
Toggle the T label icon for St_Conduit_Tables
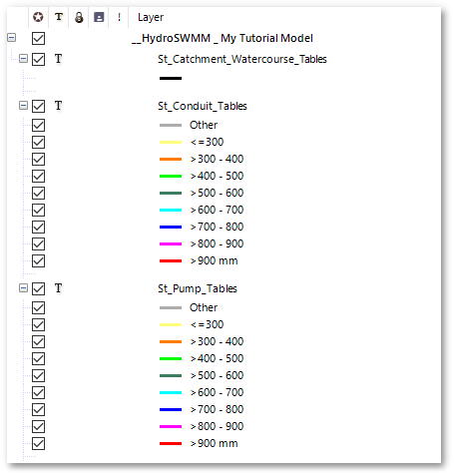58,106
